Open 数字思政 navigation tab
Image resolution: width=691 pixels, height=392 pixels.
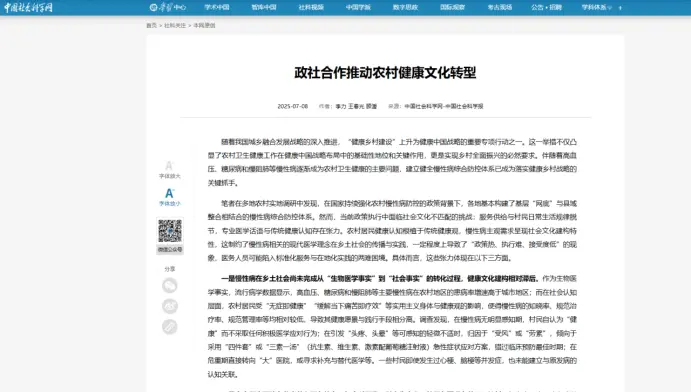[405, 7]
